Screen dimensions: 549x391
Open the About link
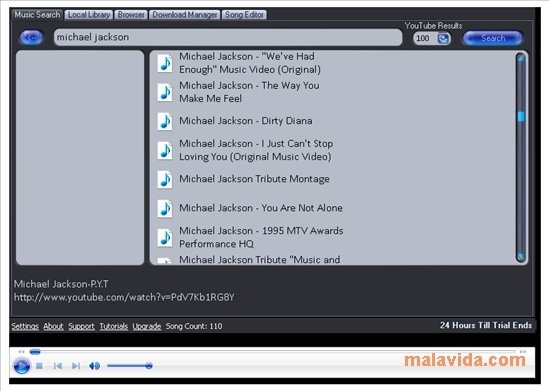coord(53,326)
